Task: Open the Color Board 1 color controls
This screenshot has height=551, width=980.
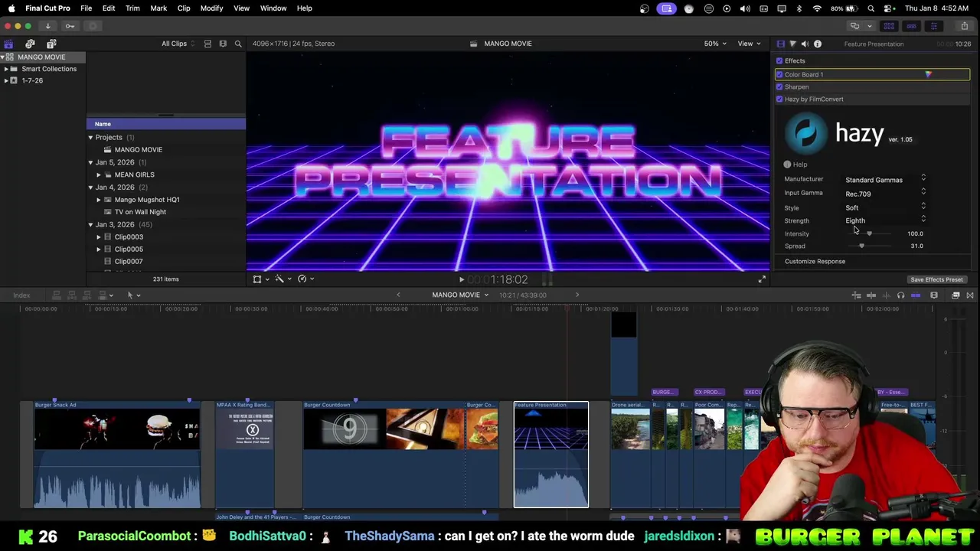Action: (928, 75)
